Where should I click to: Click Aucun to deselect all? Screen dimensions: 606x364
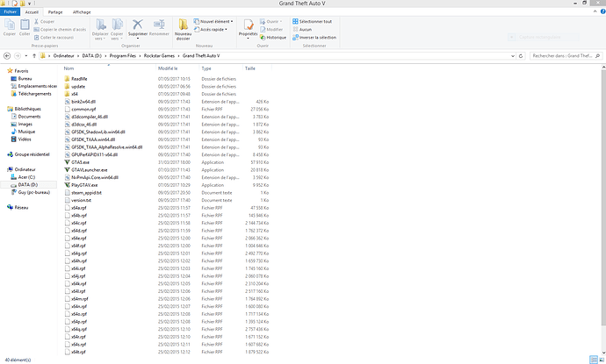click(x=302, y=29)
